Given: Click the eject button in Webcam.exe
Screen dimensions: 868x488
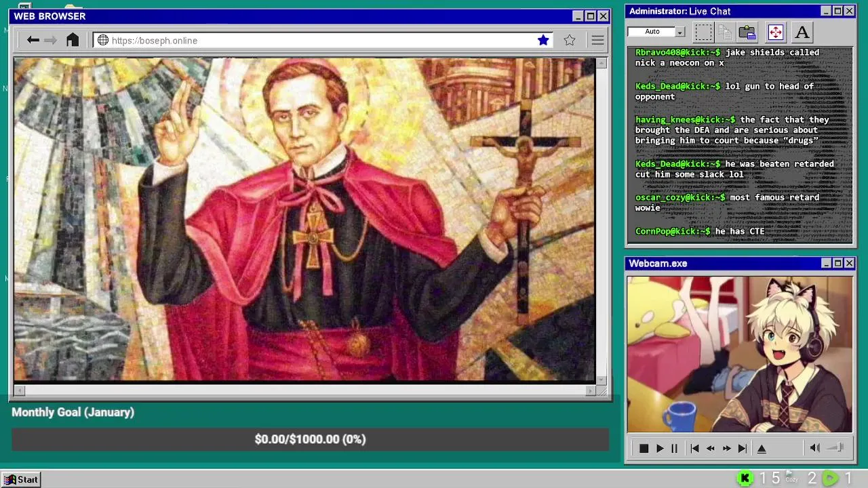Looking at the screenshot, I should point(762,448).
